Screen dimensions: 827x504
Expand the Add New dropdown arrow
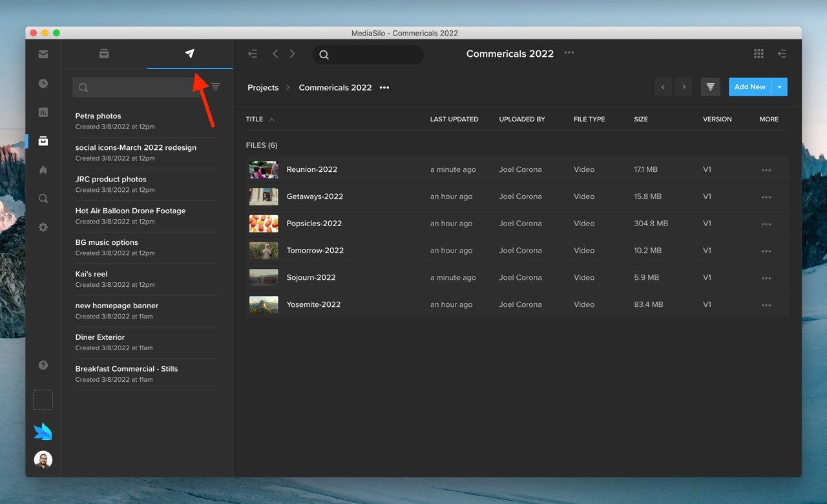780,87
